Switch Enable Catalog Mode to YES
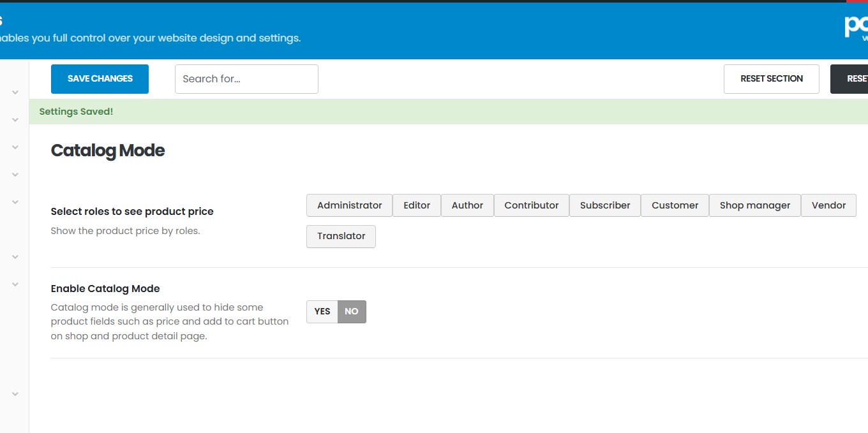This screenshot has height=433, width=868. click(x=322, y=312)
